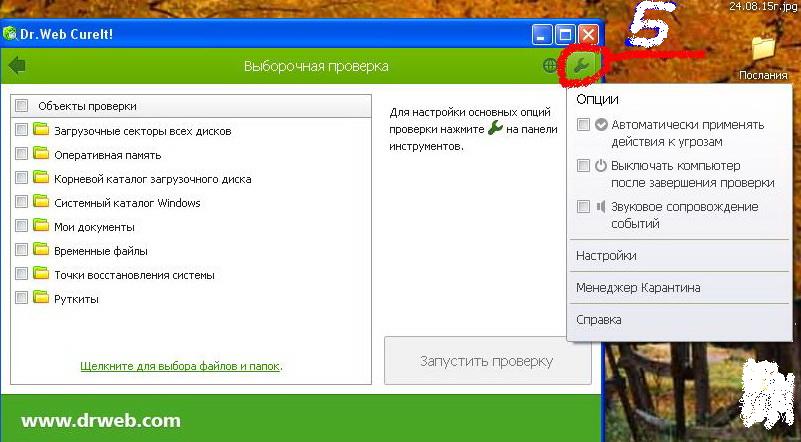Check Точки восстановления системы

[21, 273]
